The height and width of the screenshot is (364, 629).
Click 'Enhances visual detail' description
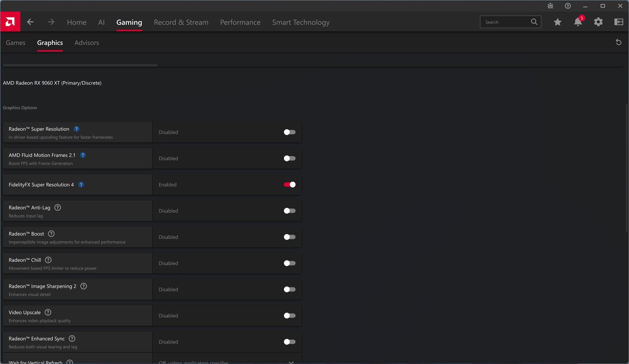click(x=29, y=294)
